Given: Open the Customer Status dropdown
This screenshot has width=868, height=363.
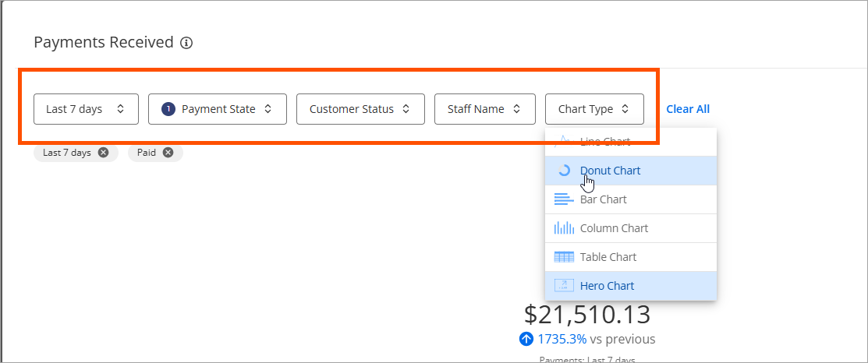Looking at the screenshot, I should point(360,109).
